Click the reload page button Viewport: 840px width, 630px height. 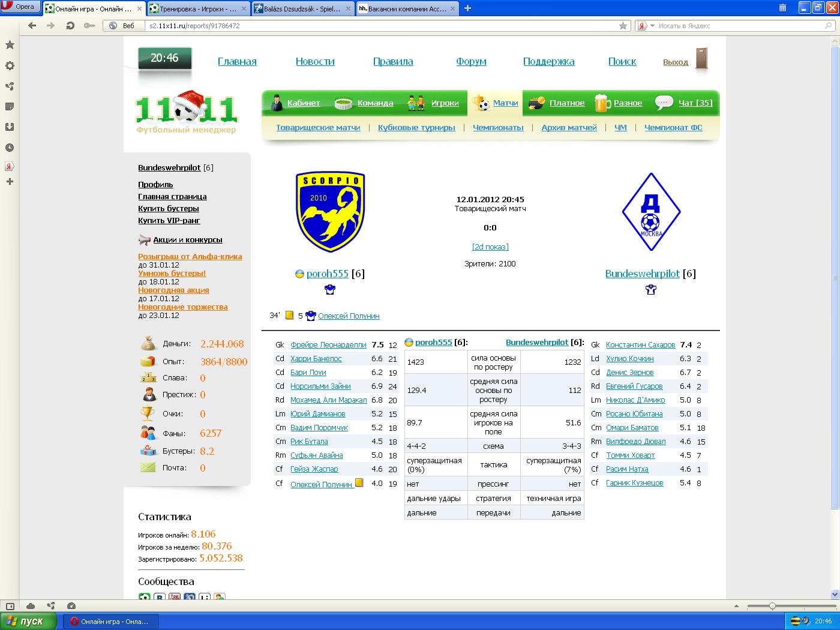click(70, 26)
